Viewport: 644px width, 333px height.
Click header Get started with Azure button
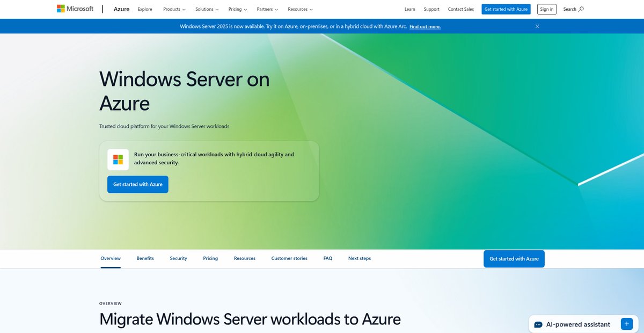tap(506, 9)
